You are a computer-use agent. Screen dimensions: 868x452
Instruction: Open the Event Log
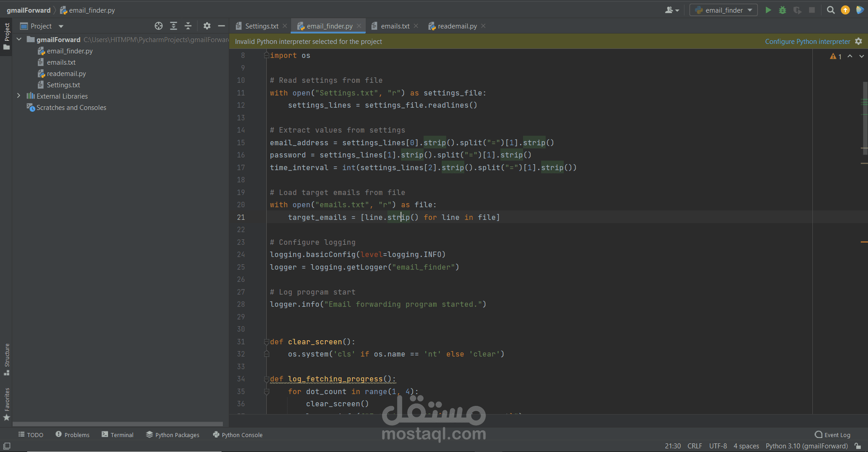click(x=832, y=435)
